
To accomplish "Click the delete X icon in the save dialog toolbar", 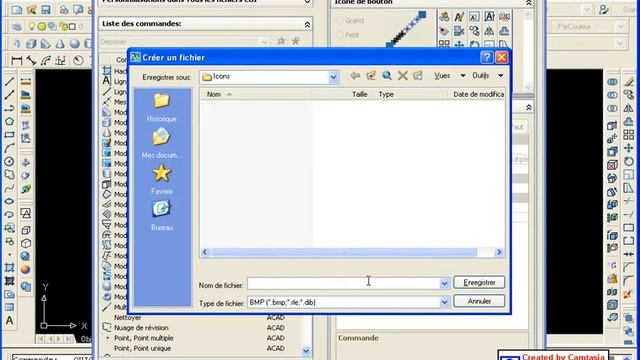I will [x=402, y=76].
